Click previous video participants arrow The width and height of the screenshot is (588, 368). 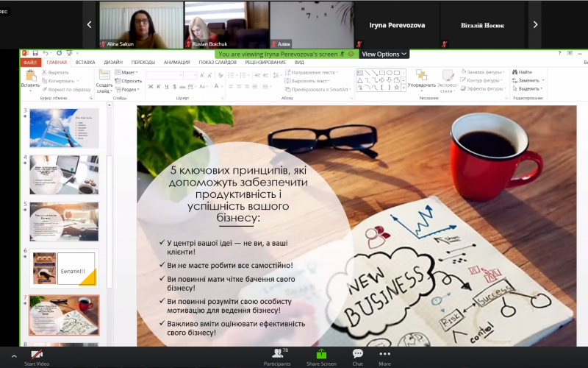(x=89, y=25)
